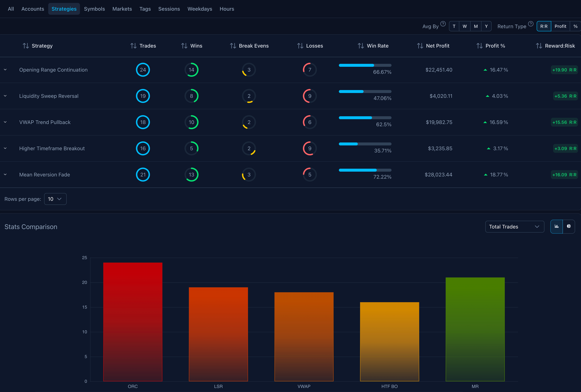Viewport: 581px width, 392px height.
Task: Click the Higher Timeframe Breakout win rate bar
Action: point(365,144)
